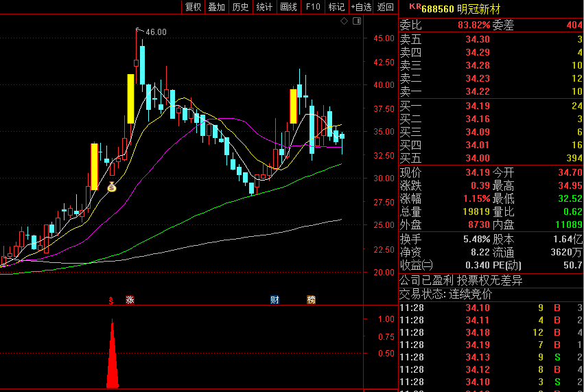Open the 画线 drawing tools
Viewport: 584px width, 392px height.
288,7
